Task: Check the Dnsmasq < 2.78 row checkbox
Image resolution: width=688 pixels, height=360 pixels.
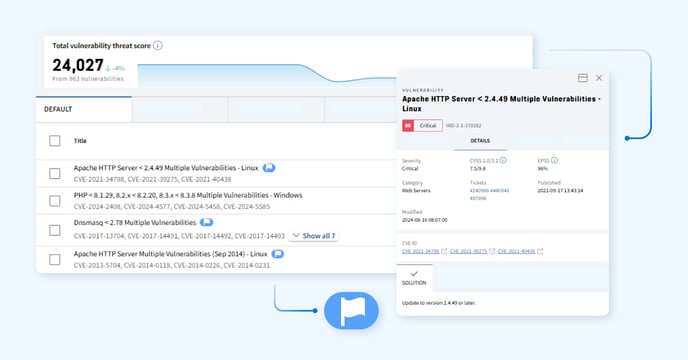Action: [x=55, y=230]
